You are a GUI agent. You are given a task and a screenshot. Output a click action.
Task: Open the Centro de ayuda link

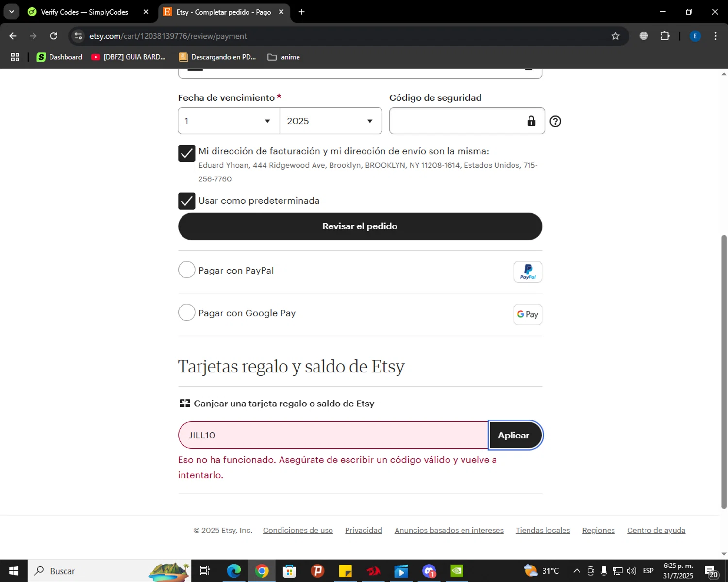[x=656, y=530]
